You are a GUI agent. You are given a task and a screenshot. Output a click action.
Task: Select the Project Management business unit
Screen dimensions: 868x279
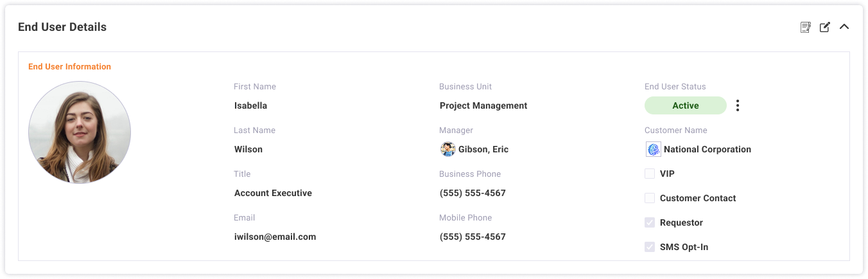click(483, 105)
